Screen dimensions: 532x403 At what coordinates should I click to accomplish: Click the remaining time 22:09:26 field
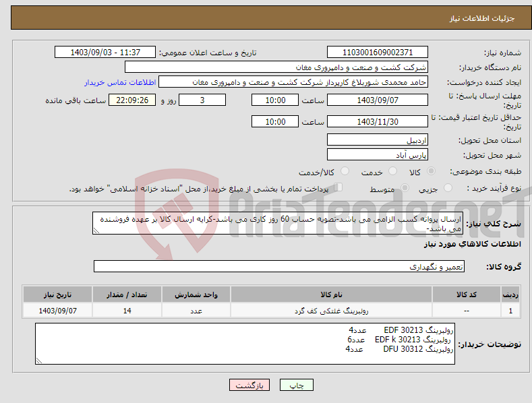[x=132, y=100]
